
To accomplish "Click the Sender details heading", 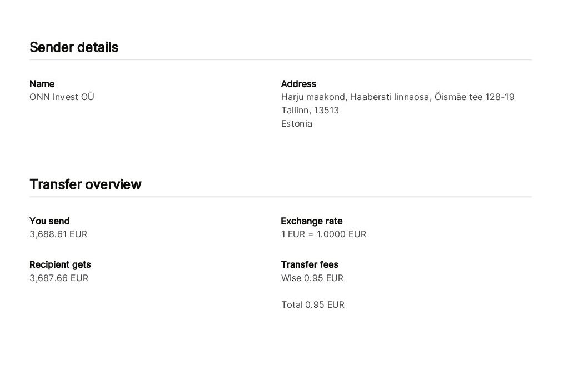I will tap(74, 47).
